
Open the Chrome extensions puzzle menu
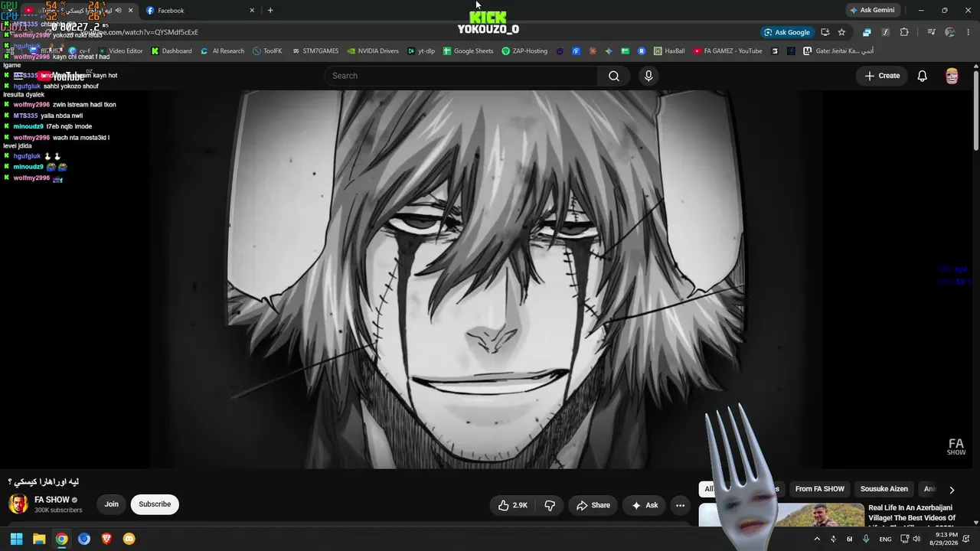(904, 32)
